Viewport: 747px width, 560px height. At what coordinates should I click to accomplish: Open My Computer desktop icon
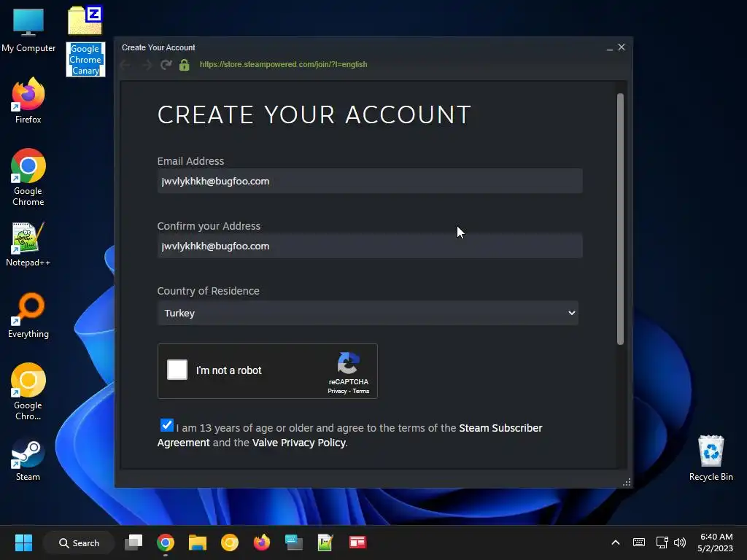(x=28, y=29)
